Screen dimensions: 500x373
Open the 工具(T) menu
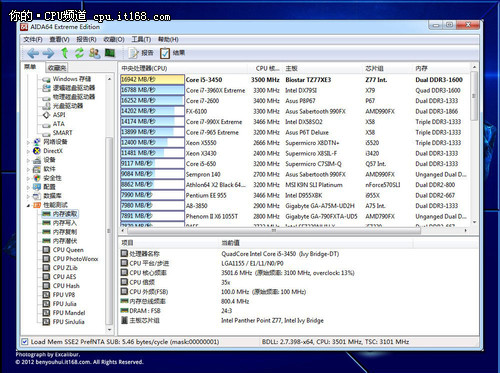point(141,39)
